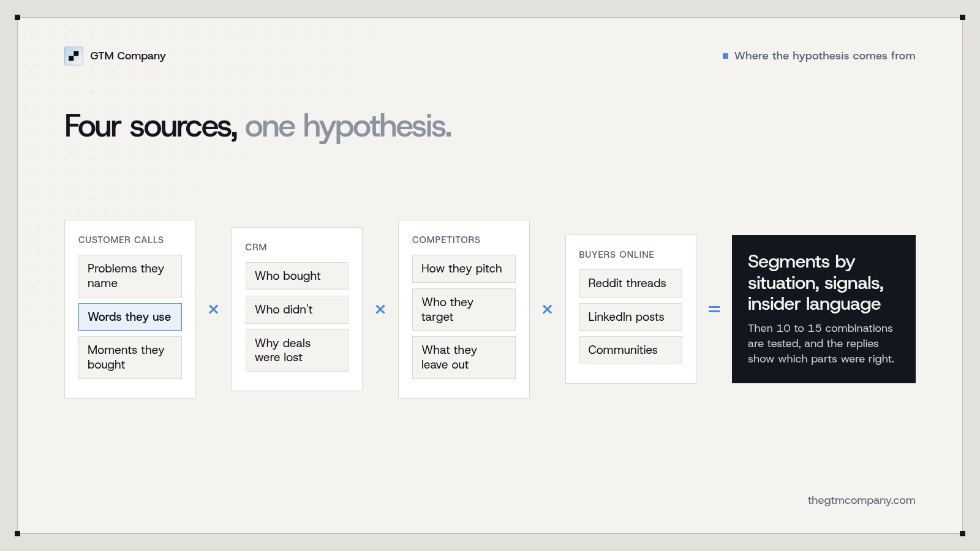Select the 'LinkedIn posts' box

631,317
